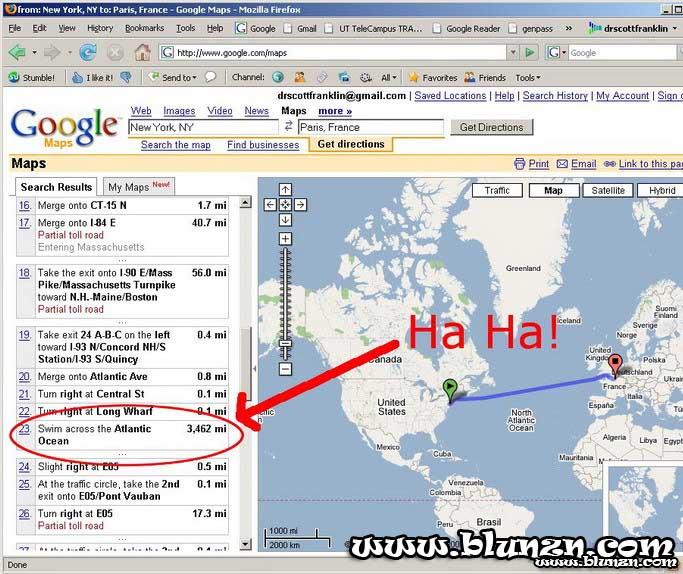The image size is (683, 574).
Task: Click the Get Directions button
Action: (x=491, y=127)
